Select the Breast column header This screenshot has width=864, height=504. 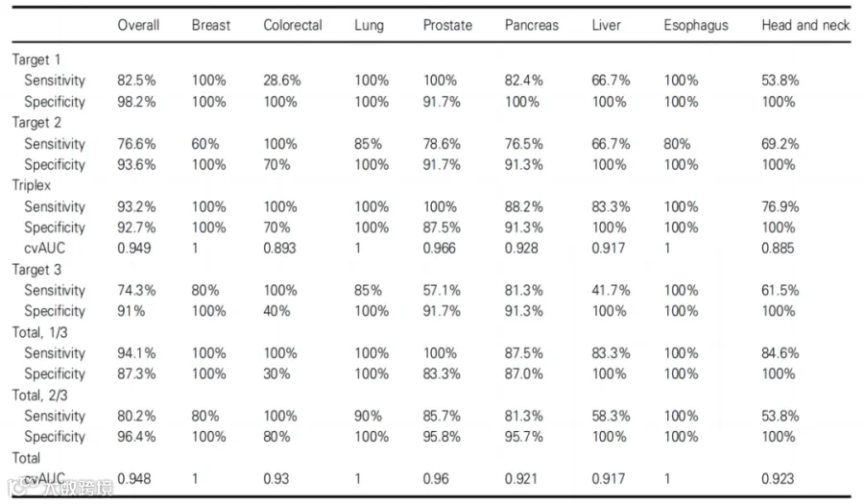[x=211, y=25]
